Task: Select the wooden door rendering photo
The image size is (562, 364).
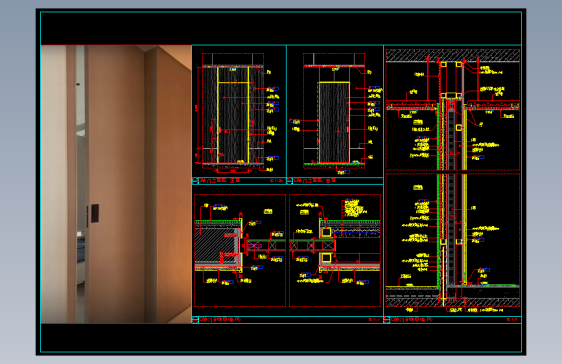Action: tap(116, 184)
